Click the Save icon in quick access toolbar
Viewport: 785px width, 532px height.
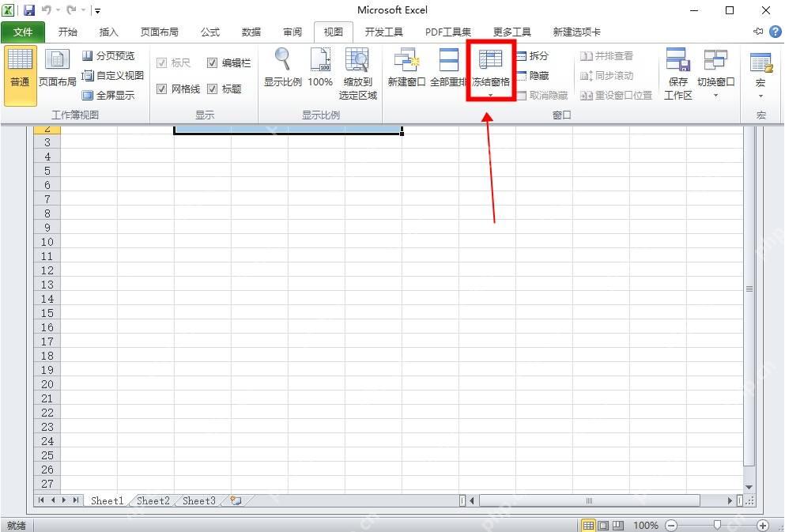tap(29, 10)
